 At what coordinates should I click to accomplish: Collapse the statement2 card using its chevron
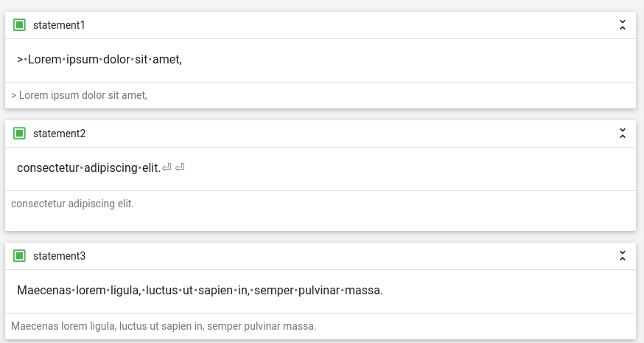coord(623,134)
